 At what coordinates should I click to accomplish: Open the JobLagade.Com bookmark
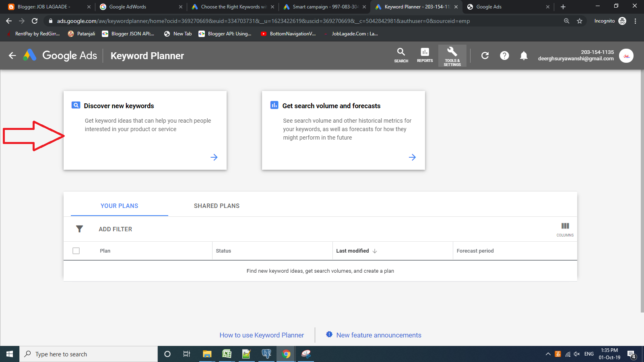[350, 34]
